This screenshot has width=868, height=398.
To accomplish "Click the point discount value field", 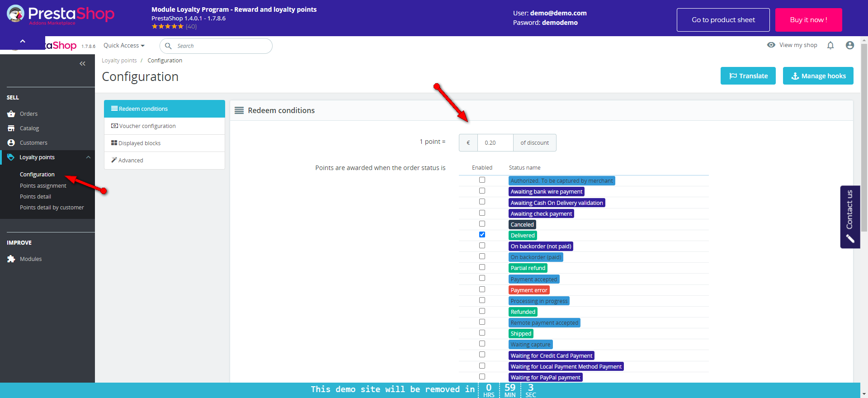I will [495, 143].
